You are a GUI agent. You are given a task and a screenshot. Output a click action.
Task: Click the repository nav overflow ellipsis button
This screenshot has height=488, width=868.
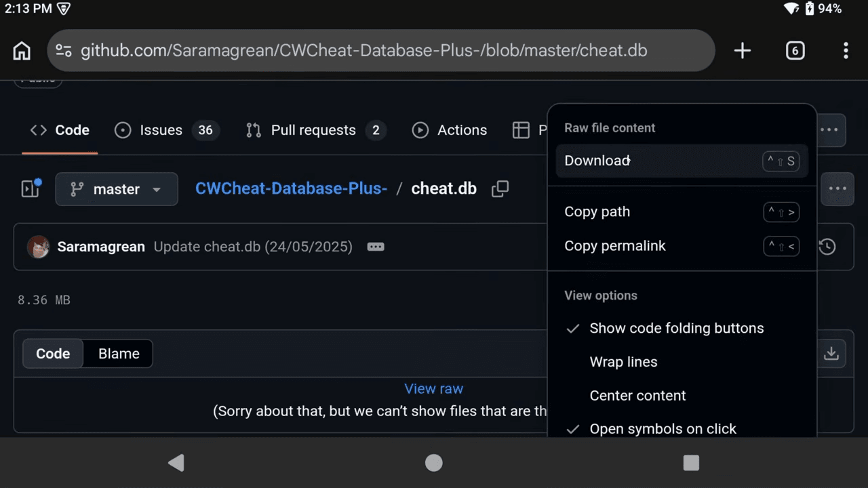click(830, 130)
